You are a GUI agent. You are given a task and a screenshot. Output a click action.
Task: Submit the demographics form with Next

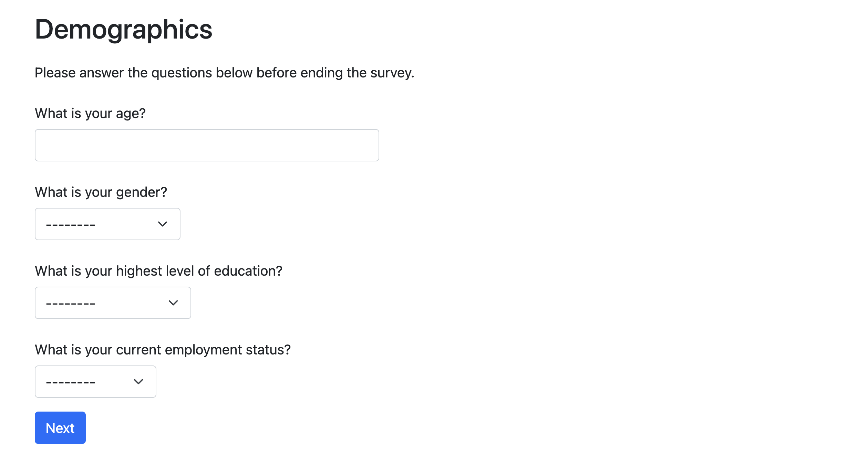tap(60, 428)
